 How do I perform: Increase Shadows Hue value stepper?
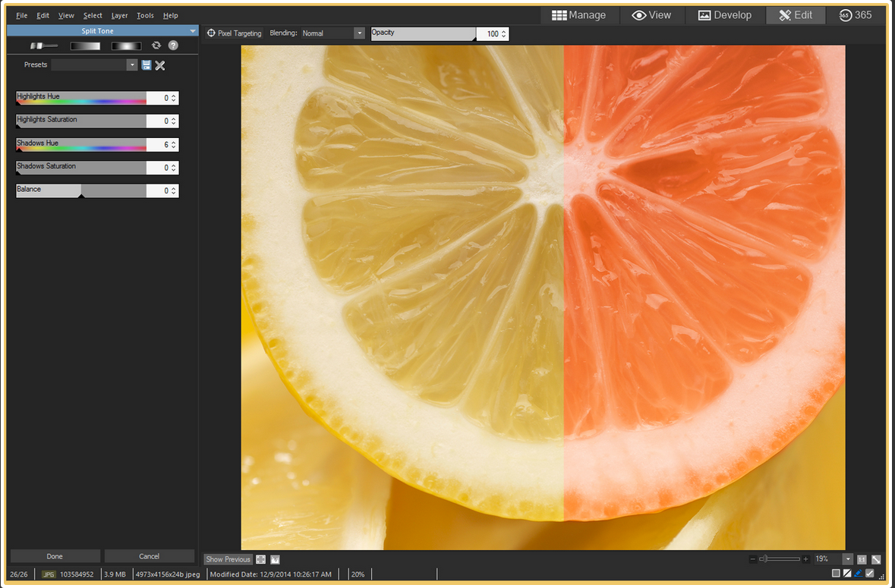click(174, 143)
